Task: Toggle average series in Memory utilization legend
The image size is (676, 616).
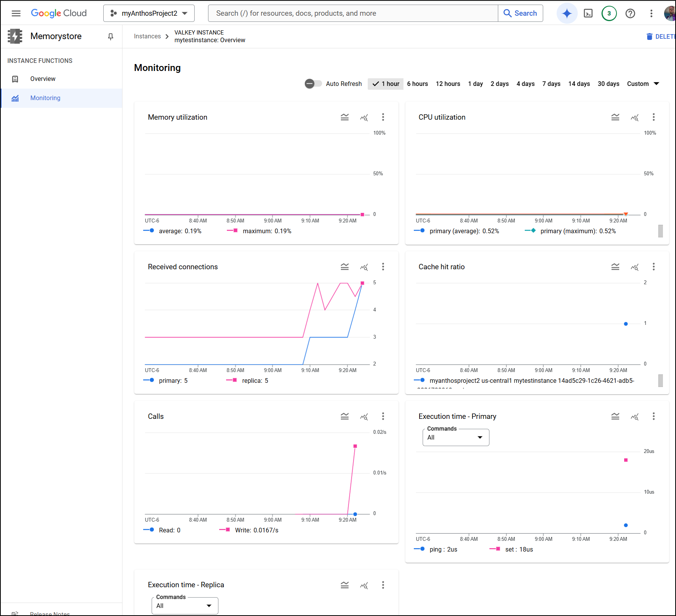Action: (x=172, y=231)
